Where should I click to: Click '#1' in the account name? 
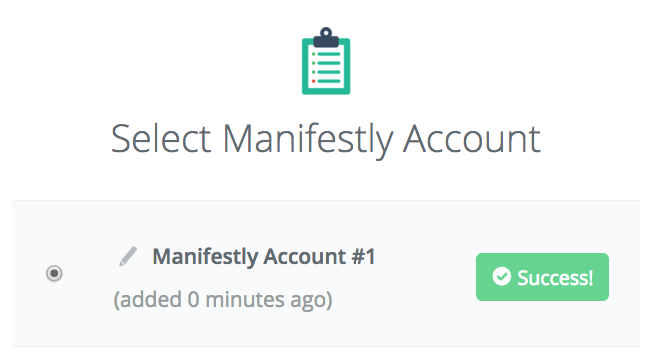(x=363, y=256)
